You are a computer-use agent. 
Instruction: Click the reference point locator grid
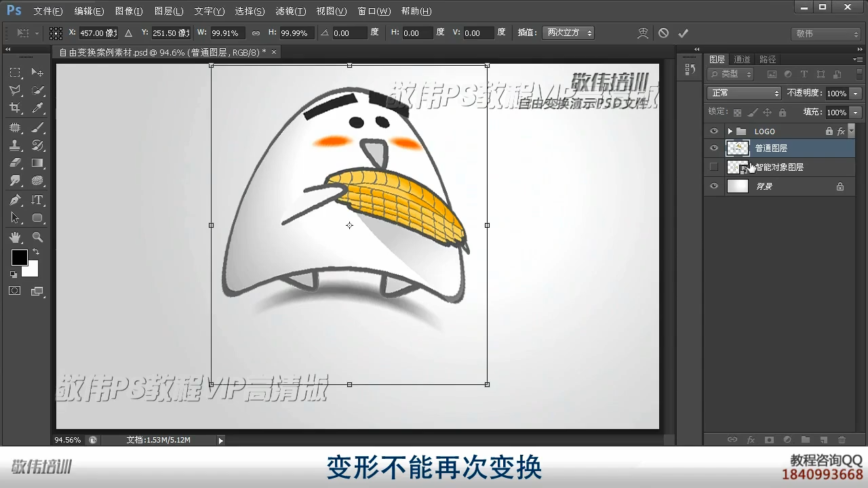tap(56, 33)
